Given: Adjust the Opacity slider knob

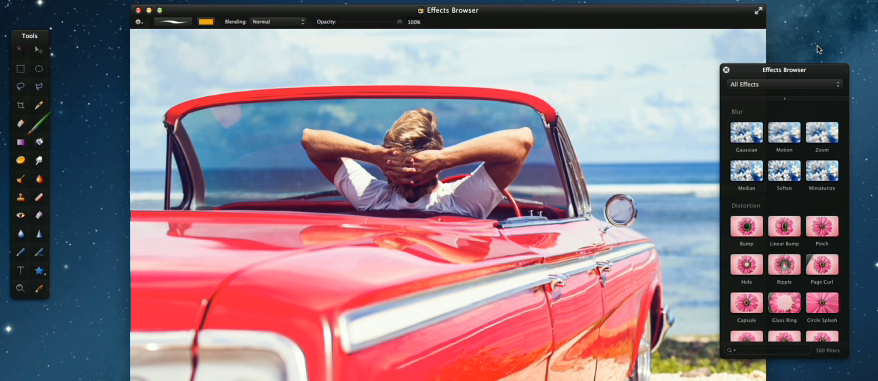Looking at the screenshot, I should tap(399, 22).
